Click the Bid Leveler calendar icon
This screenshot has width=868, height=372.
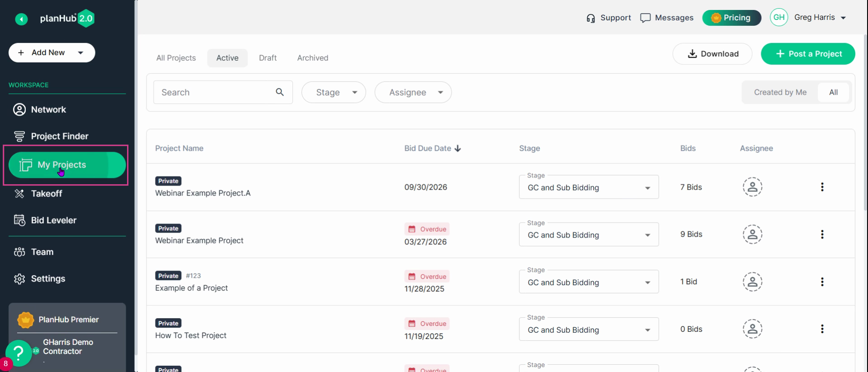[19, 220]
